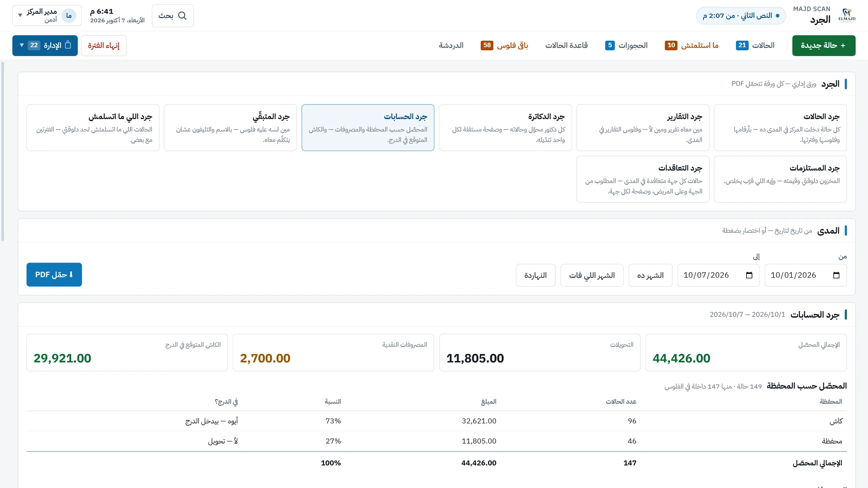Image resolution: width=868 pixels, height=488 pixels.
Task: Open the باقي فلوس tab
Action: coord(504,45)
